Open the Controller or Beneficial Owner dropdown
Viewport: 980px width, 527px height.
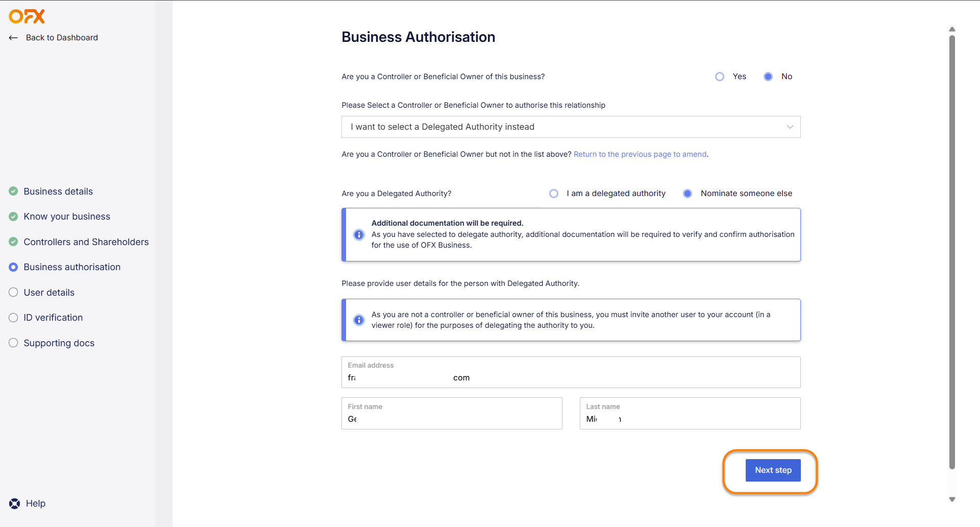(571, 127)
